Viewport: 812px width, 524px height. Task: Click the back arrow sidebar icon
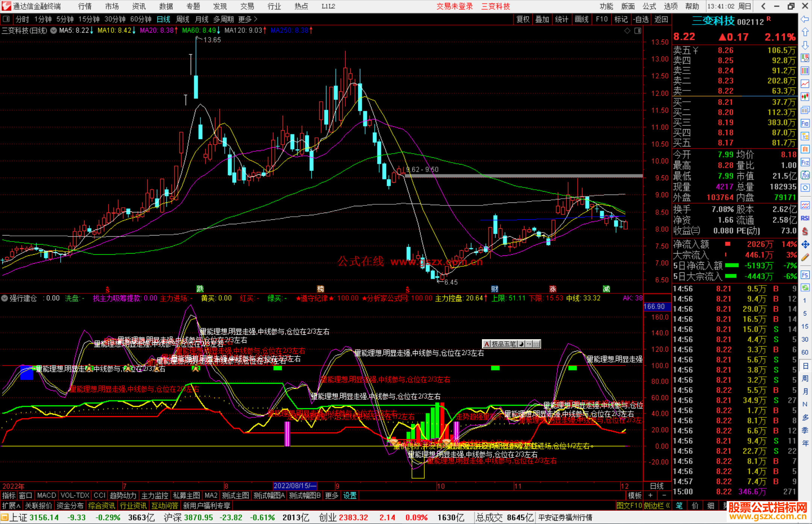[805, 19]
